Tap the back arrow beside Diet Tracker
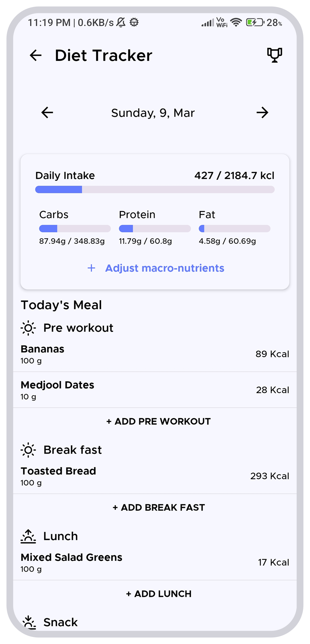310x644 pixels. [36, 55]
